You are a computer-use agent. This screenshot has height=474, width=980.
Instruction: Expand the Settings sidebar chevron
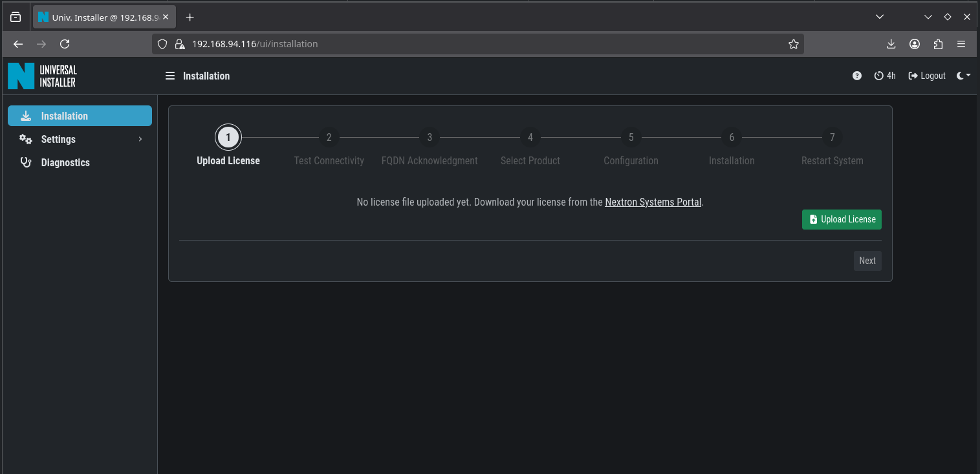(140, 139)
